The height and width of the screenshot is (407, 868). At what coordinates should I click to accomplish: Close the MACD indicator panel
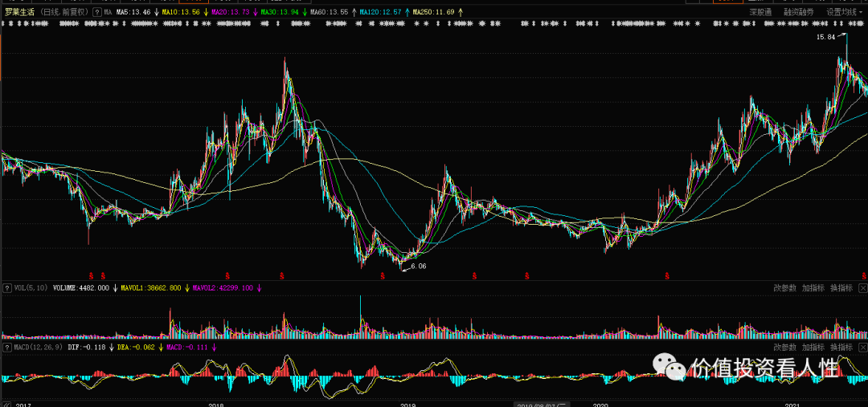coord(863,348)
